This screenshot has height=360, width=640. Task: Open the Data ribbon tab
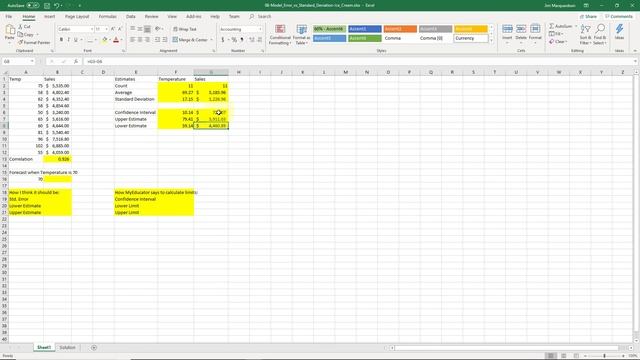pos(131,16)
